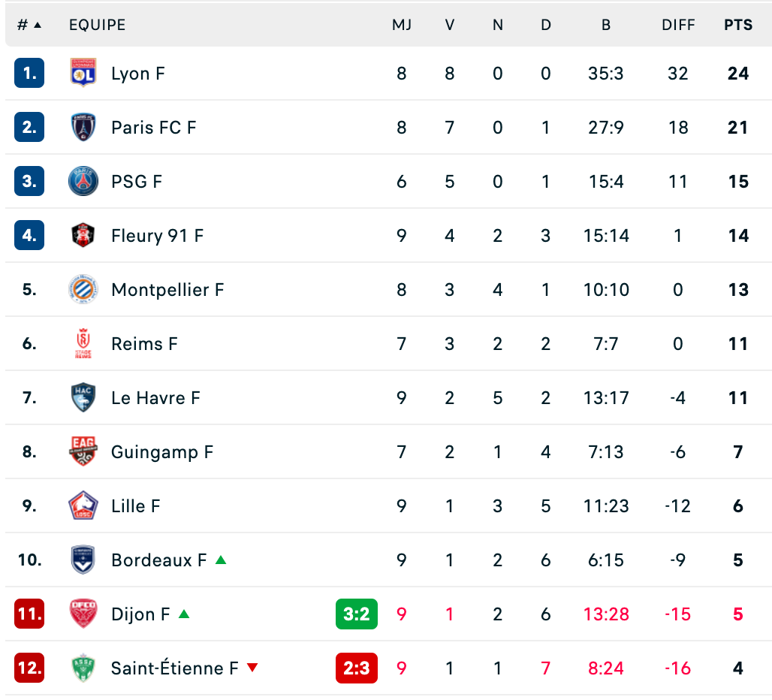Click the Paris FC F club logo
Image resolution: width=772 pixels, height=700 pixels.
pos(83,127)
